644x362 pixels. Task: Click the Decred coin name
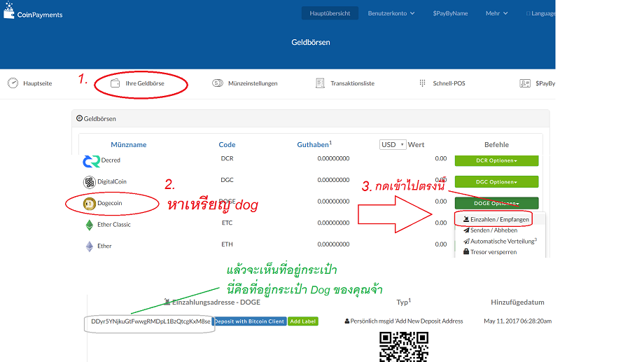[111, 160]
